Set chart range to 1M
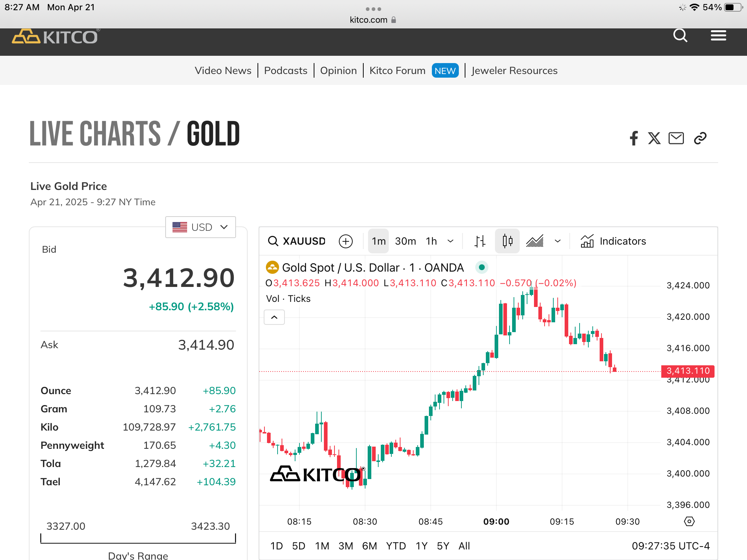This screenshot has width=747, height=560. tap(322, 546)
